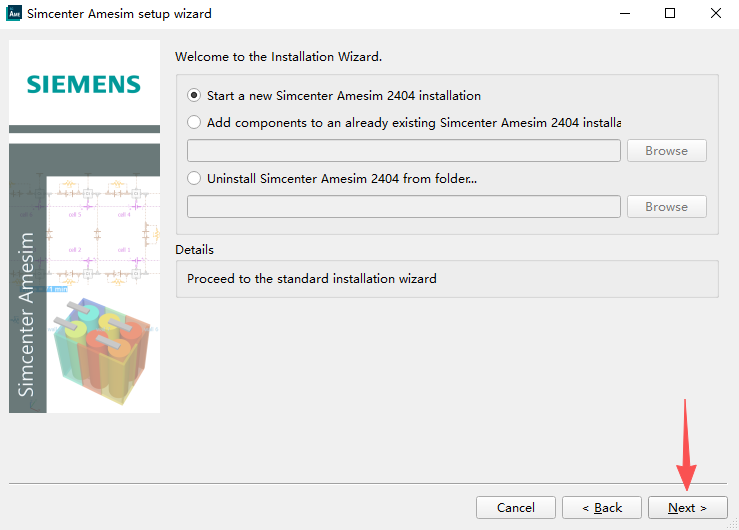The image size is (739, 530).
Task: Click the Next button
Action: [687, 507]
